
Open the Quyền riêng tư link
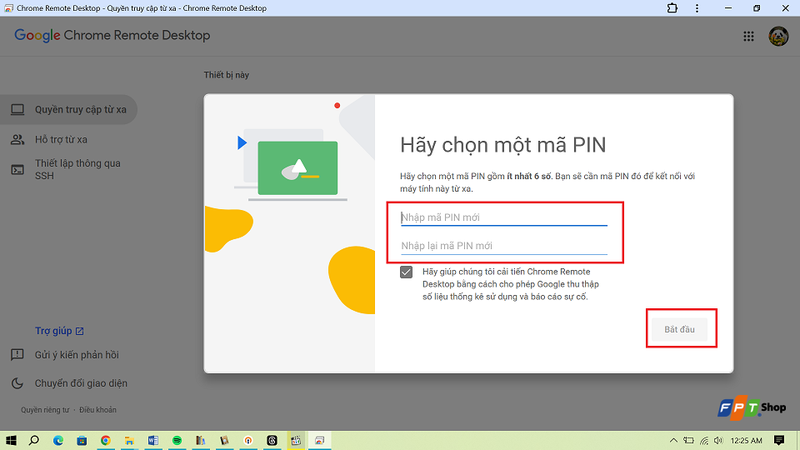pos(45,410)
